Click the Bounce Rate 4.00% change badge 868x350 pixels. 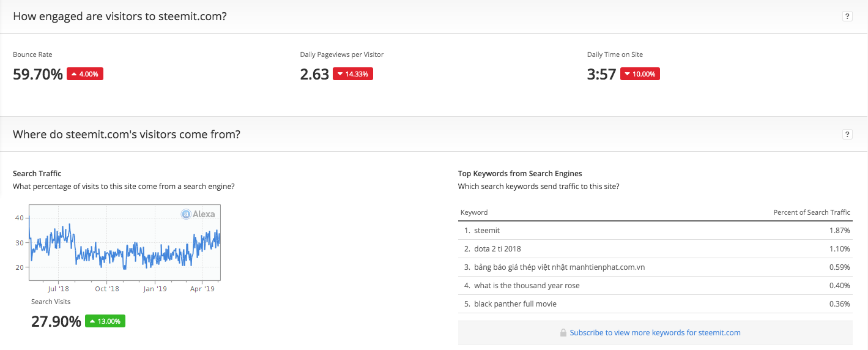point(85,74)
